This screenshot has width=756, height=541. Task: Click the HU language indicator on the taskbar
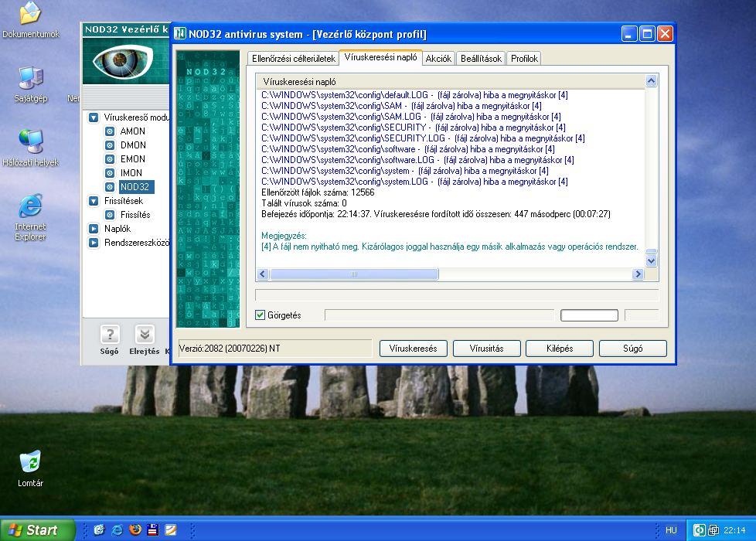click(x=671, y=530)
